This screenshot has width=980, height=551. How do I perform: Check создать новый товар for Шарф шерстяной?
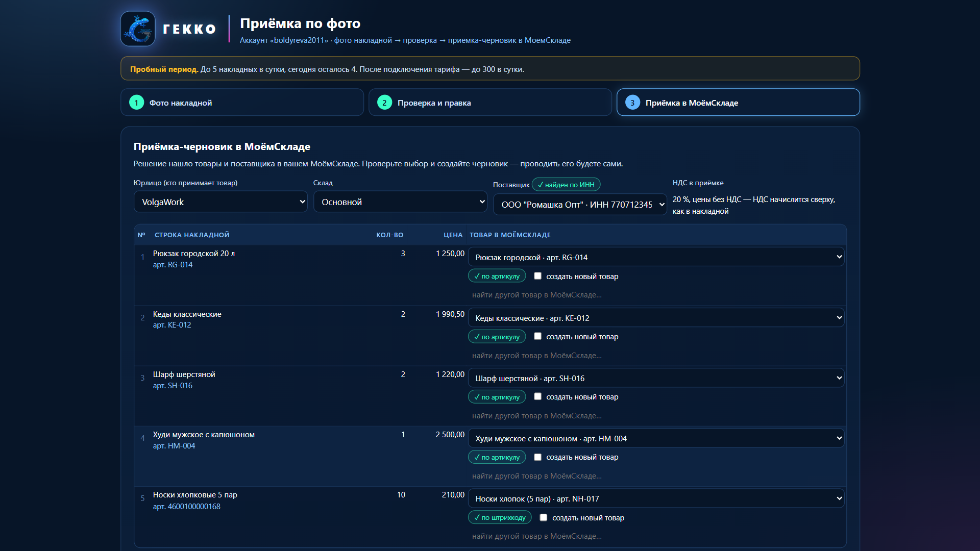(537, 396)
